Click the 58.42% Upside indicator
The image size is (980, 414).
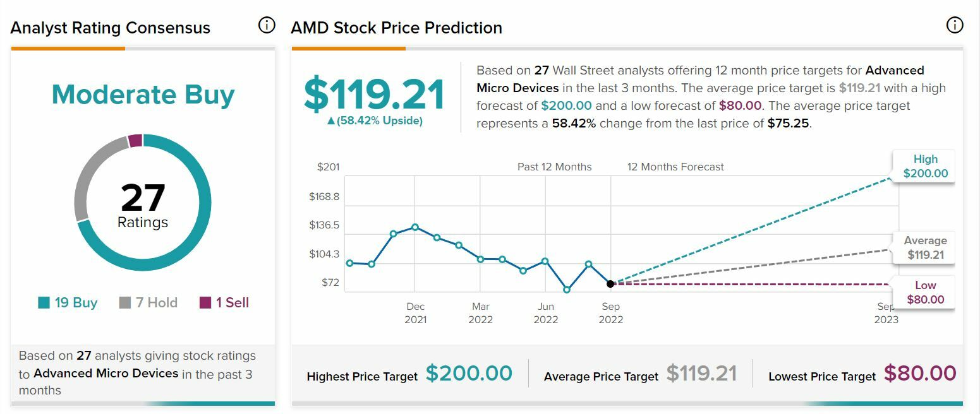coord(375,121)
